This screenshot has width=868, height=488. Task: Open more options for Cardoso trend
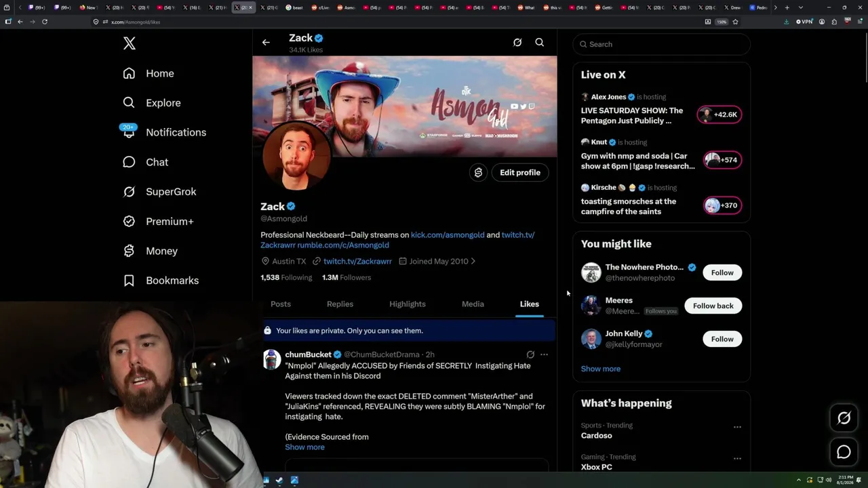[x=737, y=427]
